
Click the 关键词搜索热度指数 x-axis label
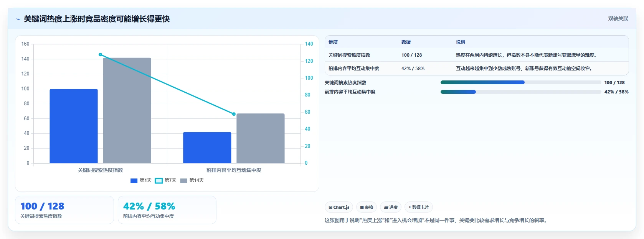pyautogui.click(x=101, y=170)
